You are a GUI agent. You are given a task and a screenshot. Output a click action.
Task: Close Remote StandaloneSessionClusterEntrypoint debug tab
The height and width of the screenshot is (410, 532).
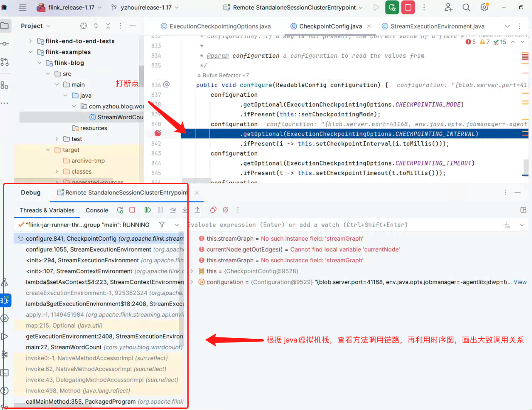coord(197,193)
